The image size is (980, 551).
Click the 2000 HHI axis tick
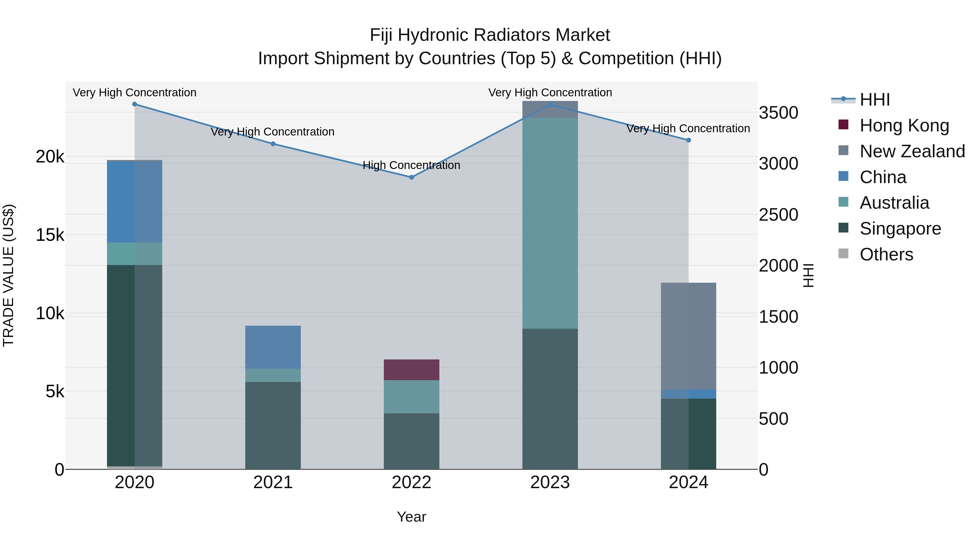click(x=779, y=265)
